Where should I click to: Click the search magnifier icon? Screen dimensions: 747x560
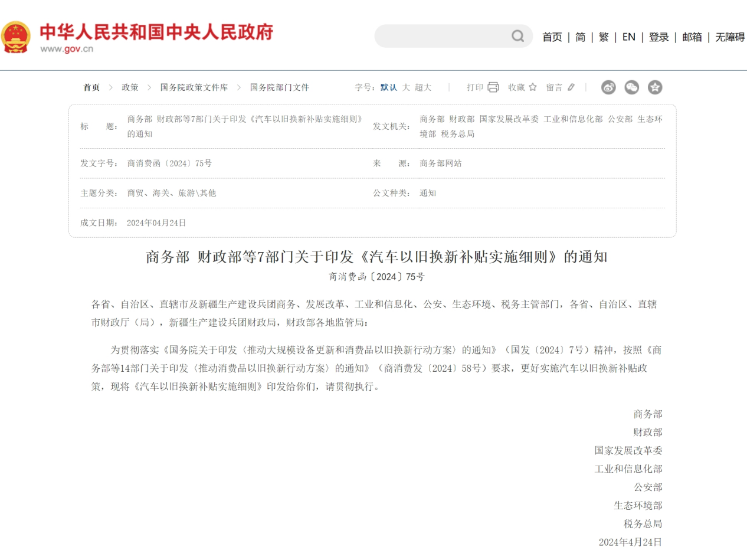517,37
